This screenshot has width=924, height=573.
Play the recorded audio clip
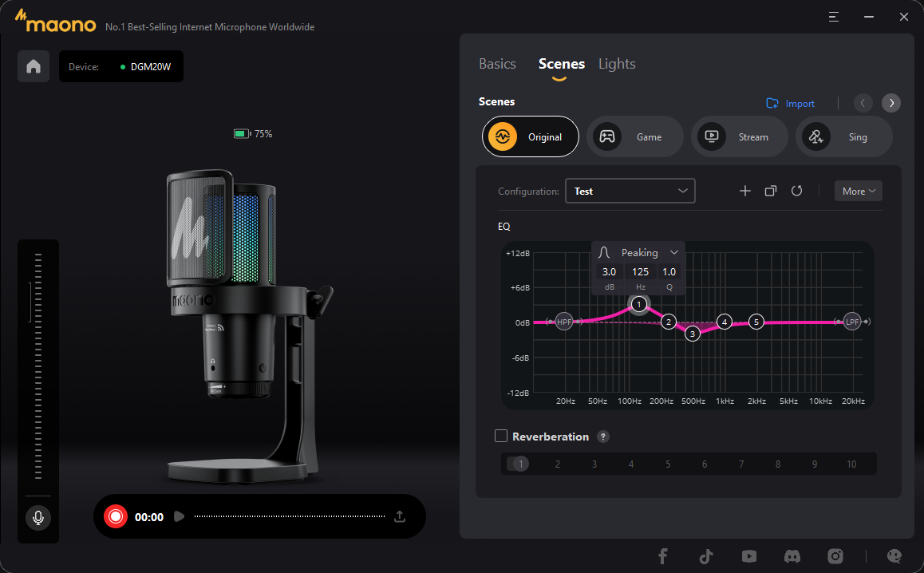180,516
